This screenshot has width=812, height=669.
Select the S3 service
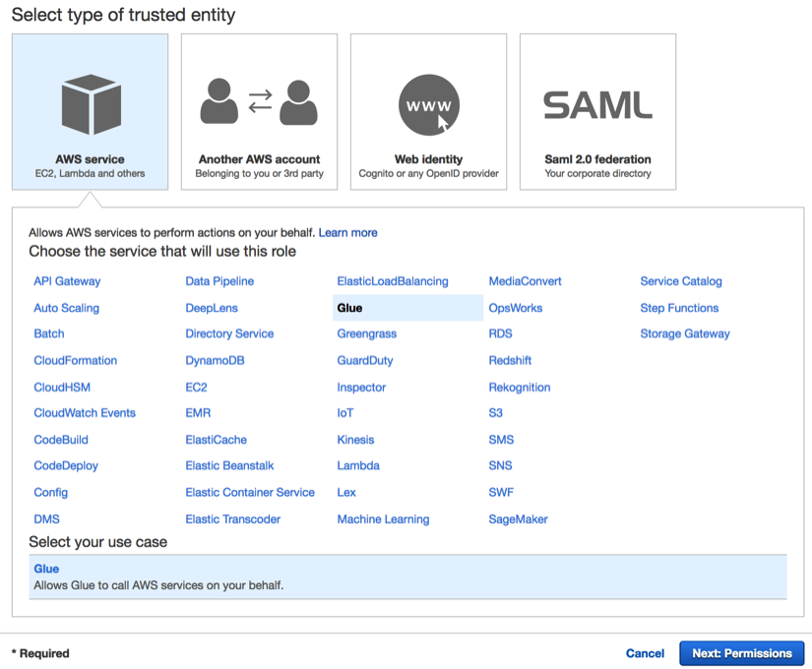(496, 413)
